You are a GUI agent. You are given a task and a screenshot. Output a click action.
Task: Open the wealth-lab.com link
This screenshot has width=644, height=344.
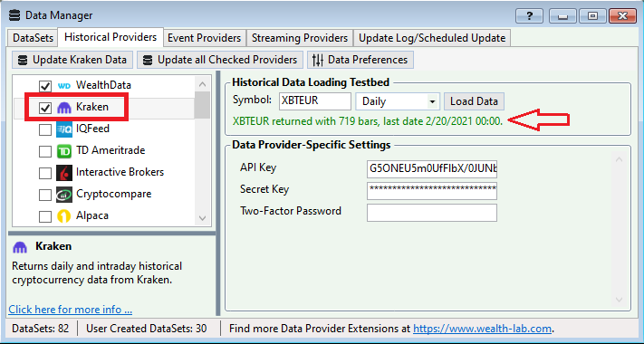click(x=482, y=329)
